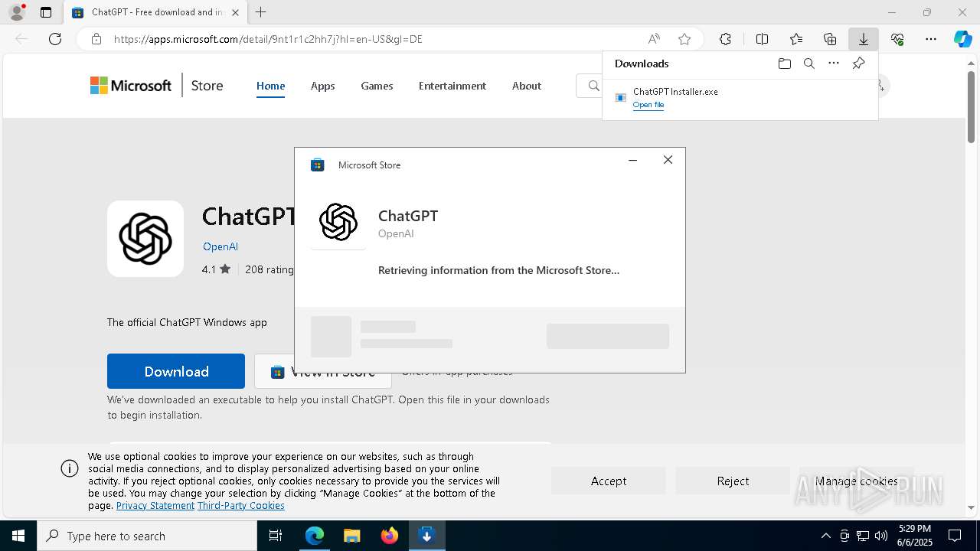Screen dimensions: 980x551
Task: Add page to favorites star
Action: click(x=684, y=39)
